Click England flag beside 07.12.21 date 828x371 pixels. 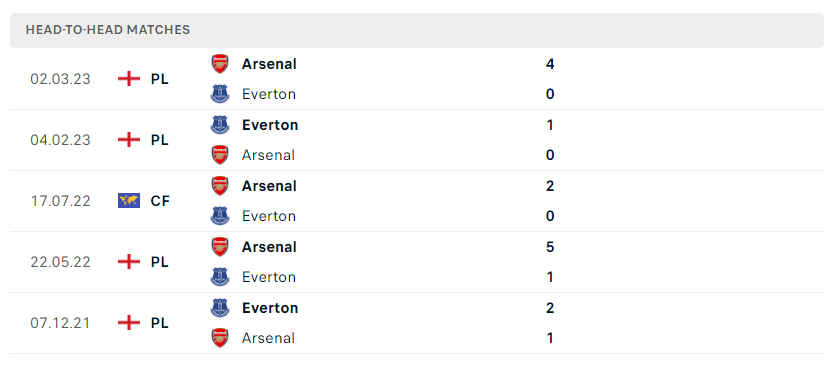(x=129, y=322)
